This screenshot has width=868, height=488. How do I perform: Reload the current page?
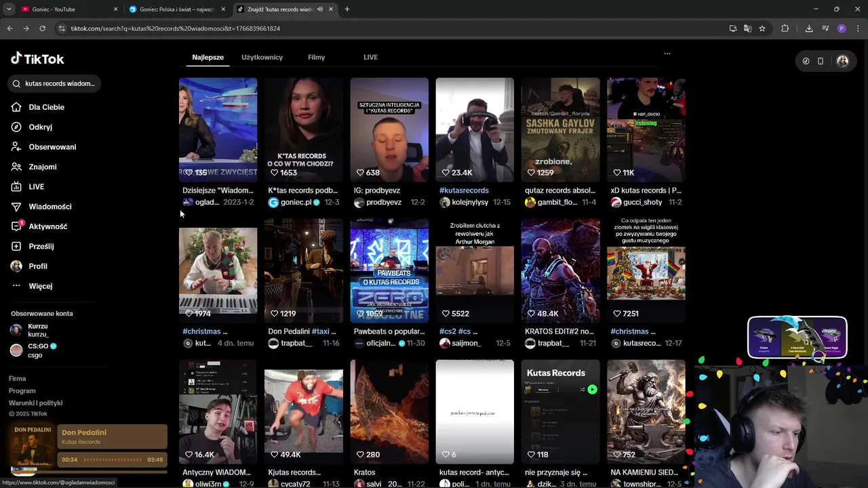point(42,28)
